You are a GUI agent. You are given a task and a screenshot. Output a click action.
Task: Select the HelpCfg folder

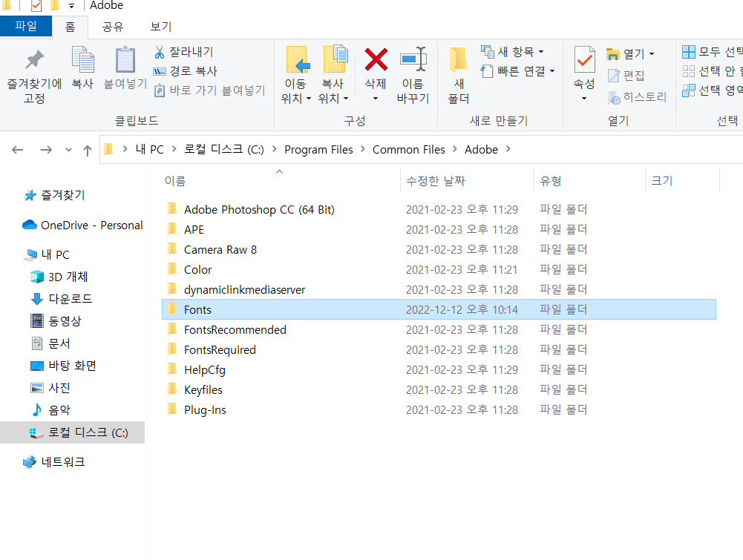439,369
